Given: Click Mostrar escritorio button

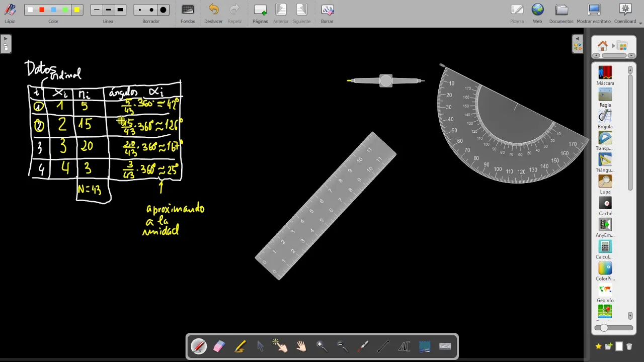Looking at the screenshot, I should pyautogui.click(x=594, y=14).
